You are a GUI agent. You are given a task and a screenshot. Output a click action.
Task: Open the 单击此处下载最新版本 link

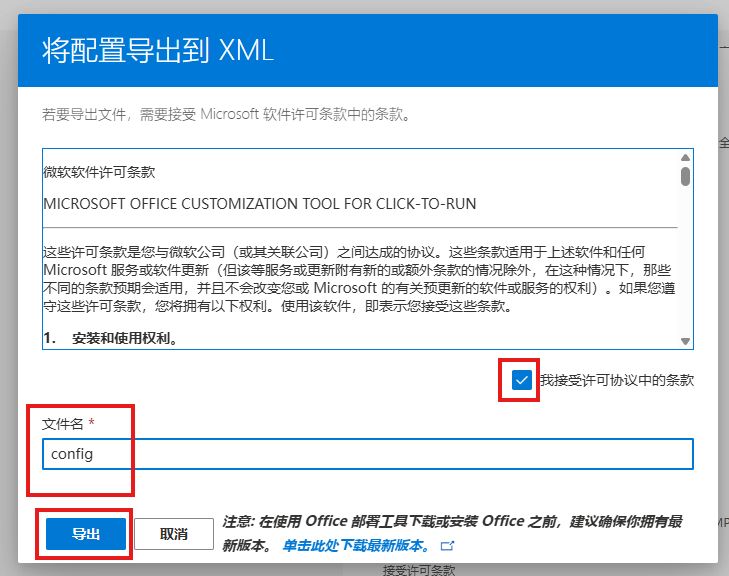355,546
